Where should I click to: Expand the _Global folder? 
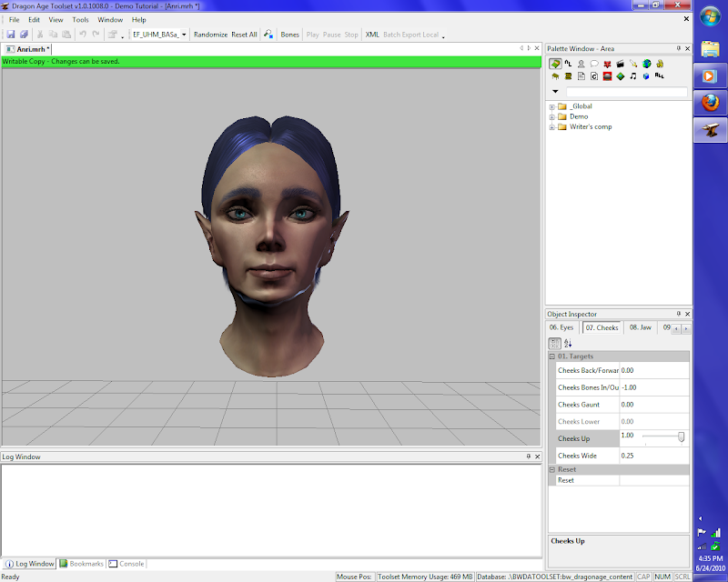[x=552, y=106]
